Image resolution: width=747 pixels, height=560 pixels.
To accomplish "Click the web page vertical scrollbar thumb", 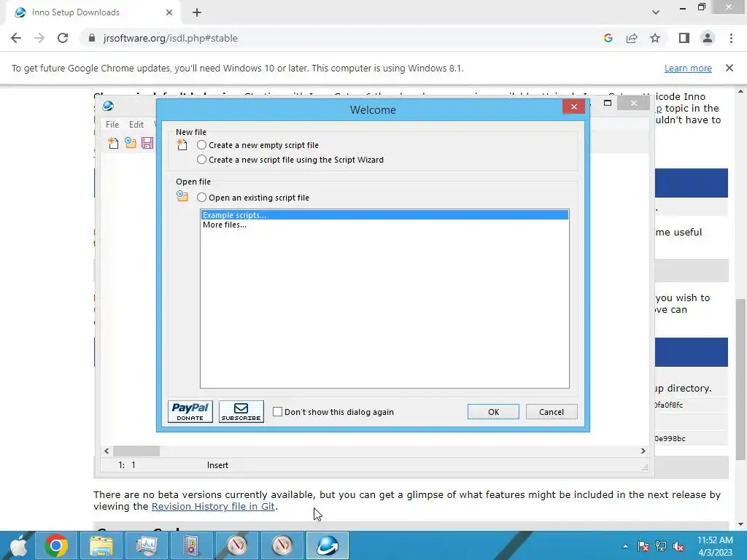I will point(740,379).
